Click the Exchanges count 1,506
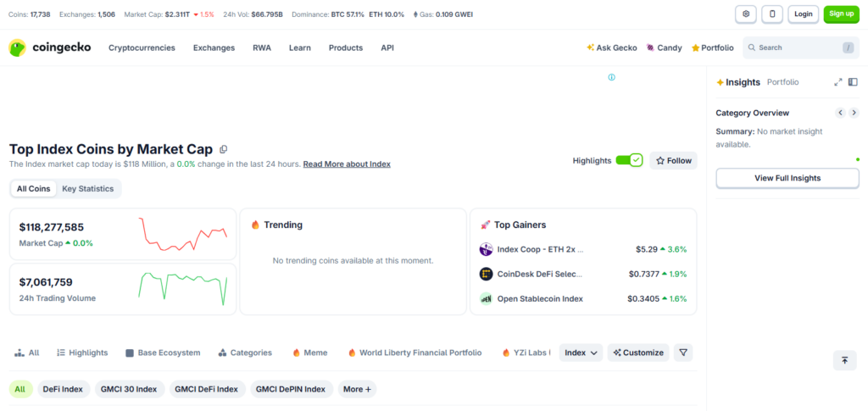Screen dimensions: 868x411 coord(106,14)
